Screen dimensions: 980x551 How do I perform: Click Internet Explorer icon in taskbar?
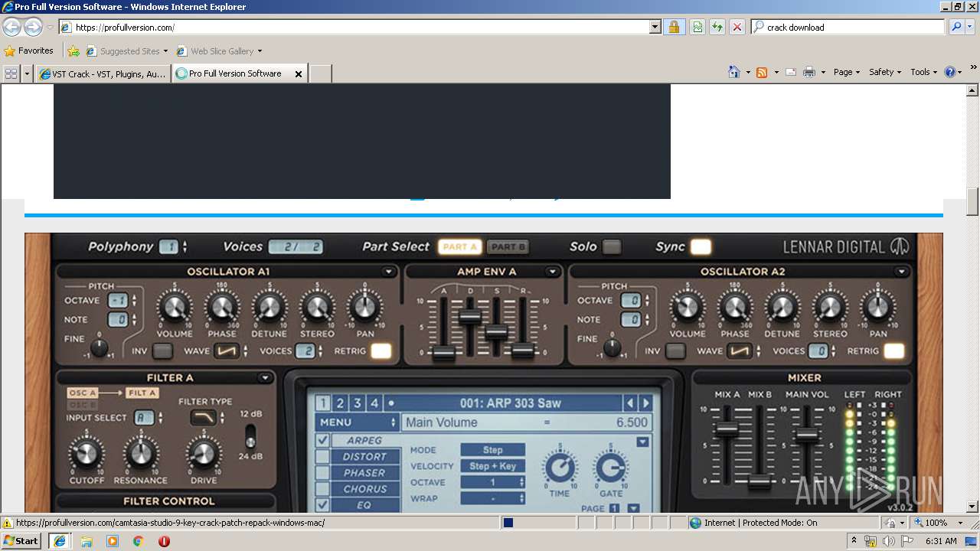click(x=59, y=541)
